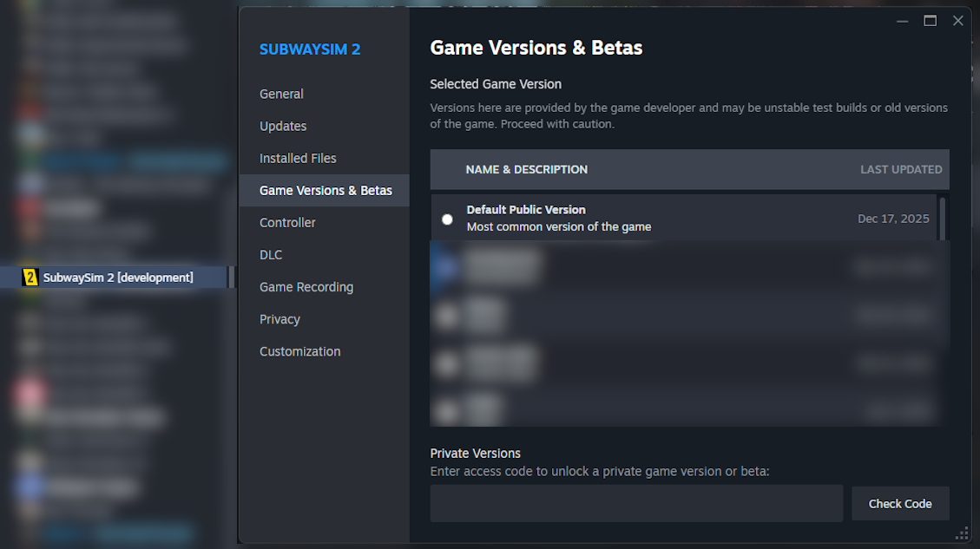Minimize the properties window
This screenshot has height=549, width=980.
tap(902, 21)
